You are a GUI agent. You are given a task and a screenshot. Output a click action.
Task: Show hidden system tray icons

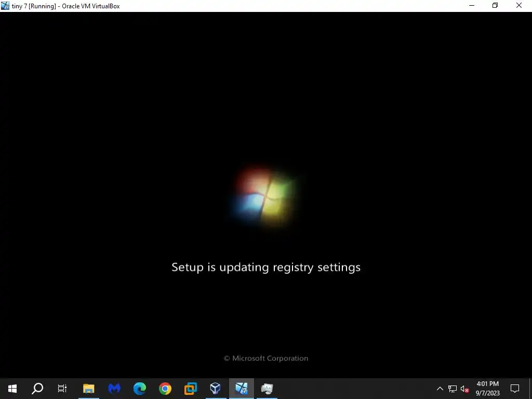(440, 389)
